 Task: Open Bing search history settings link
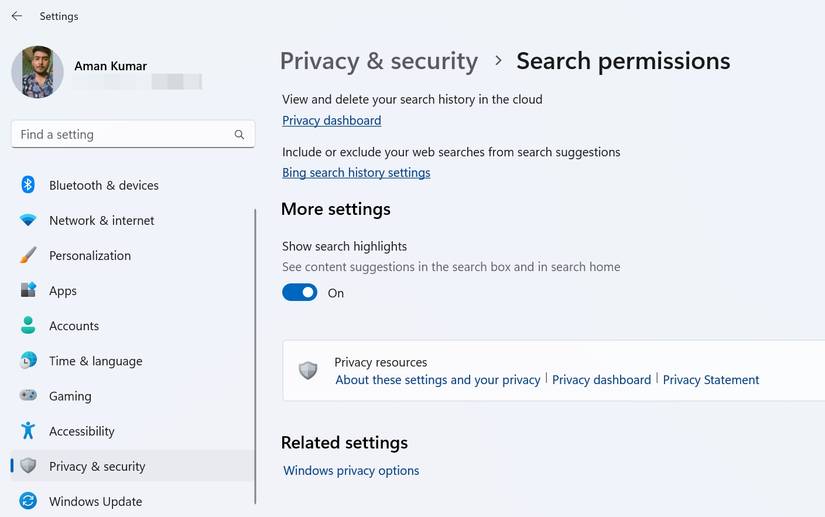click(x=356, y=172)
